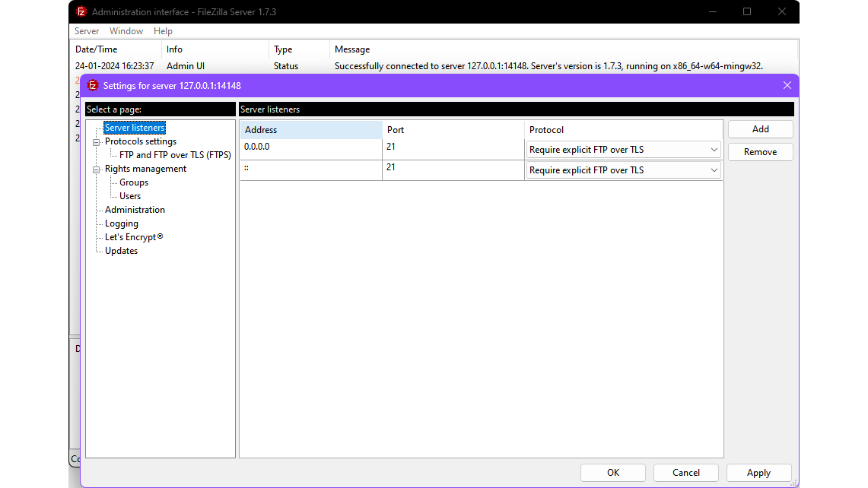Close the FileZilla Server main window
The image size is (868, 488).
[781, 11]
